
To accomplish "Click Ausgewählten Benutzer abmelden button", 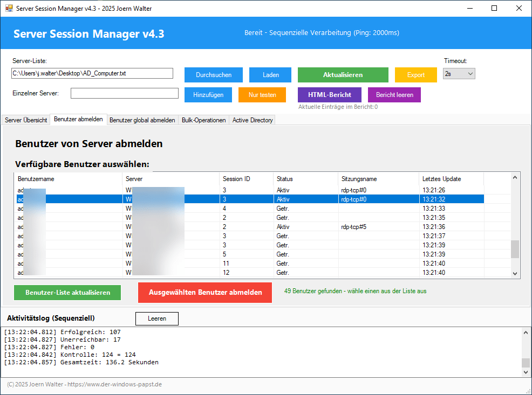I will (x=205, y=293).
